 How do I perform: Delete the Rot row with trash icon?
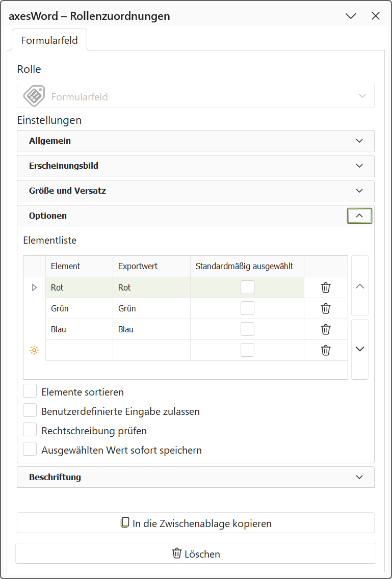325,287
